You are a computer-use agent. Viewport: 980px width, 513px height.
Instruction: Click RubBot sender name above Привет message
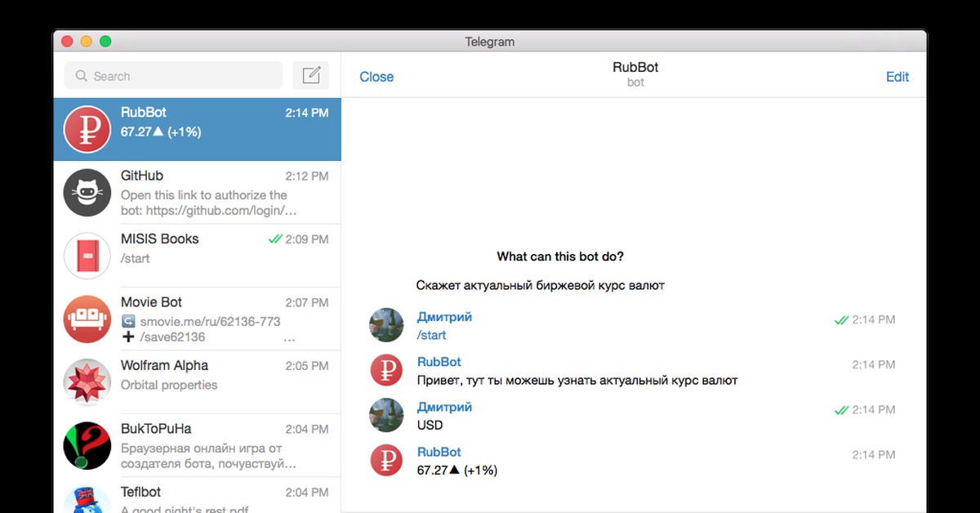click(439, 362)
